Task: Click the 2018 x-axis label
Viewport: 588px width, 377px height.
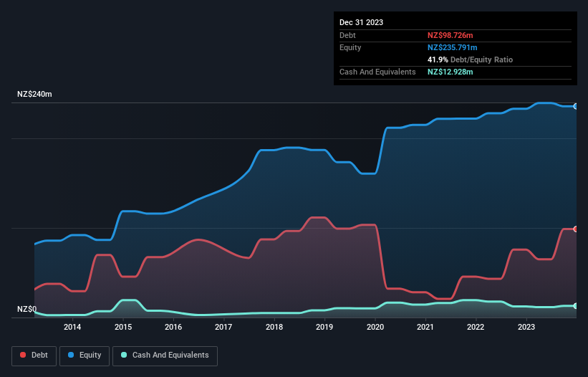Action: coord(274,327)
